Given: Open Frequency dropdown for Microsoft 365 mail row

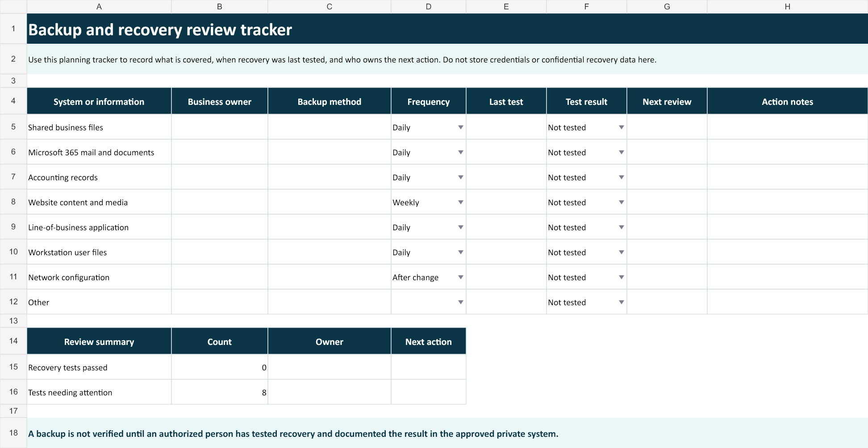Looking at the screenshot, I should pyautogui.click(x=460, y=153).
